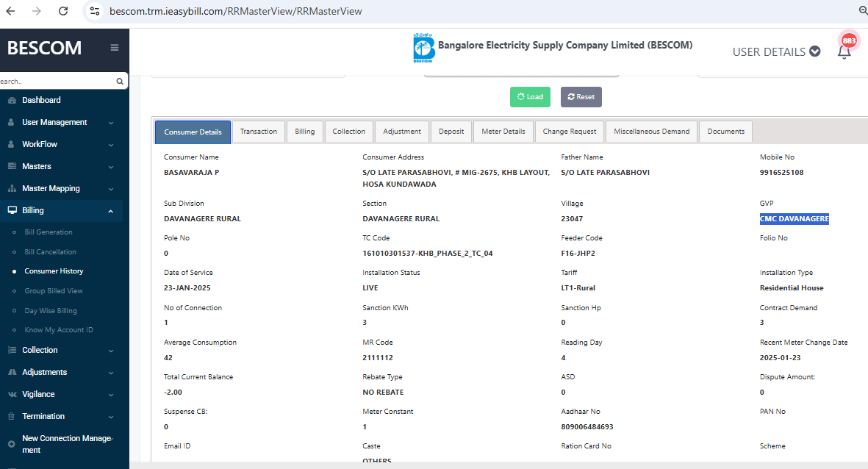Image resolution: width=868 pixels, height=469 pixels.
Task: Reload the page with refresh icon
Action: click(63, 11)
